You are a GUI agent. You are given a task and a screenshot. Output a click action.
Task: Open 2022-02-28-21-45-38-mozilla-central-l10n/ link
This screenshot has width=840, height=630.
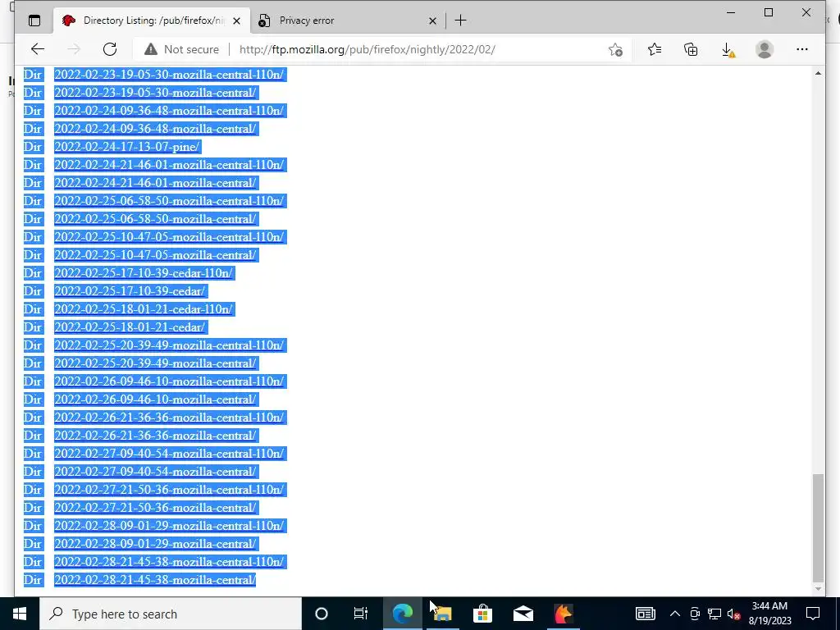point(169,562)
